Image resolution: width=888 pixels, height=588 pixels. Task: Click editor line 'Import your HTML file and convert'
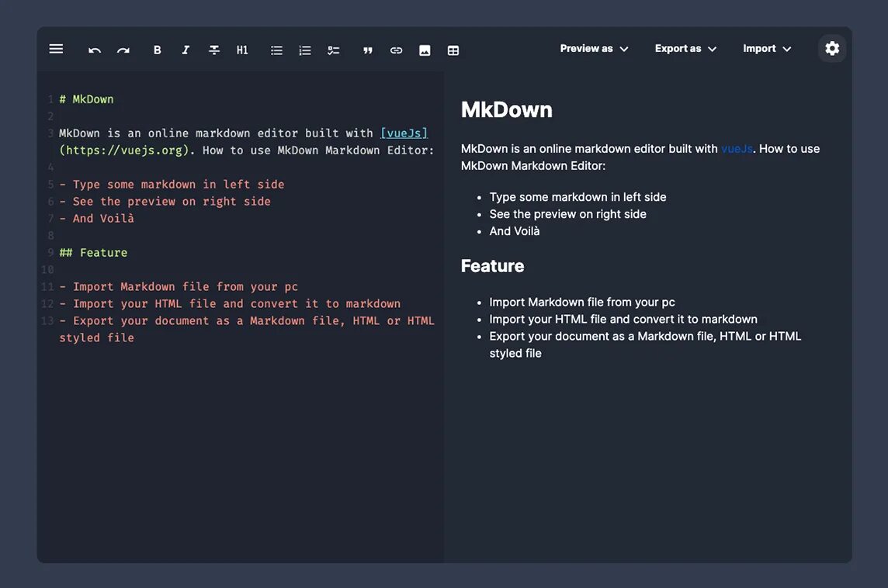(x=230, y=303)
